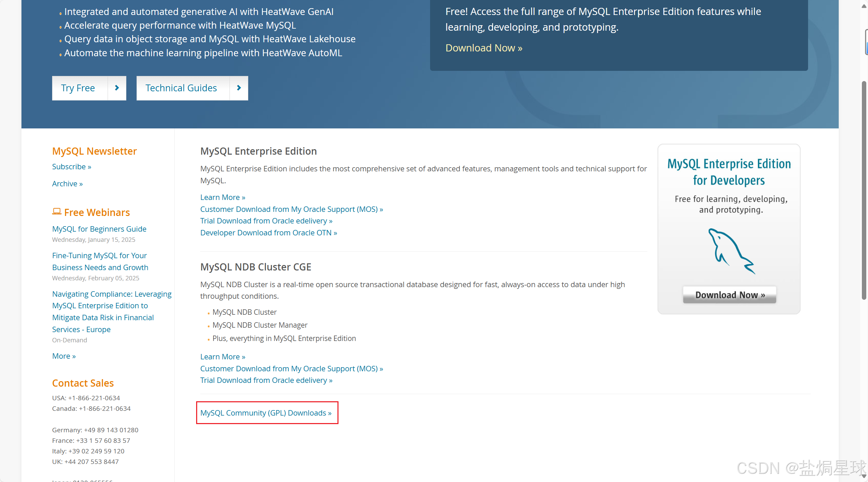Subscribe to the MySQL Newsletter

coord(72,167)
